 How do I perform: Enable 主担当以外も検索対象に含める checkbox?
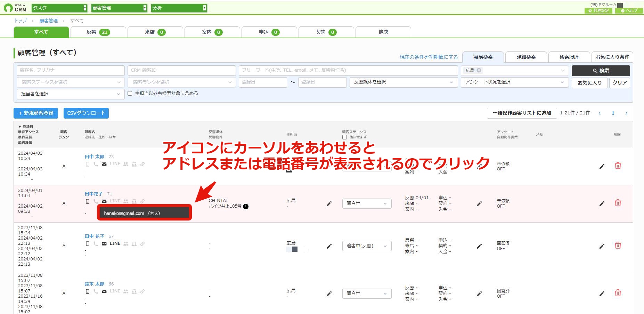pos(130,94)
